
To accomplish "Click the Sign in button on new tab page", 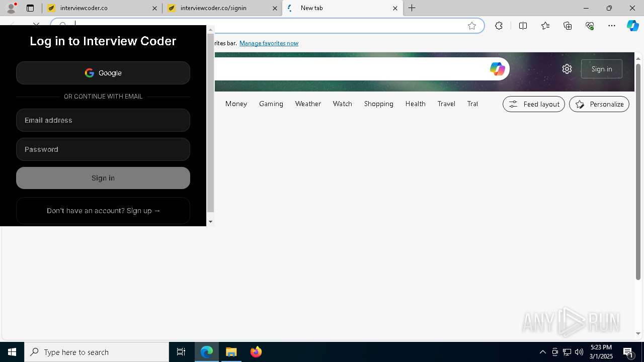I will click(x=602, y=69).
